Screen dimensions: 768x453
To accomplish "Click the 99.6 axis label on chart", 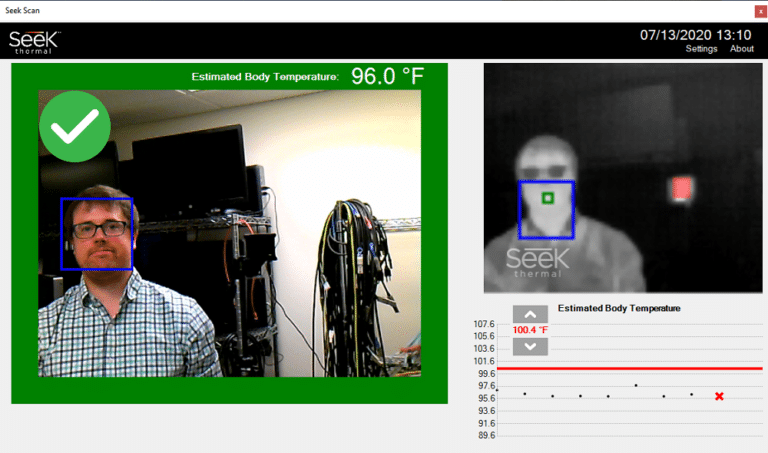I will tap(486, 373).
